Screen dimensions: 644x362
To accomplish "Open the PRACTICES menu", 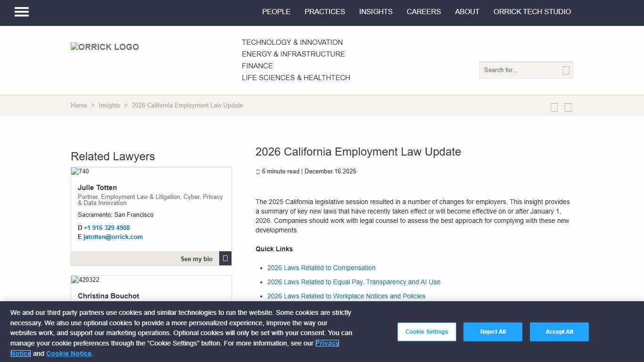I will coord(324,12).
